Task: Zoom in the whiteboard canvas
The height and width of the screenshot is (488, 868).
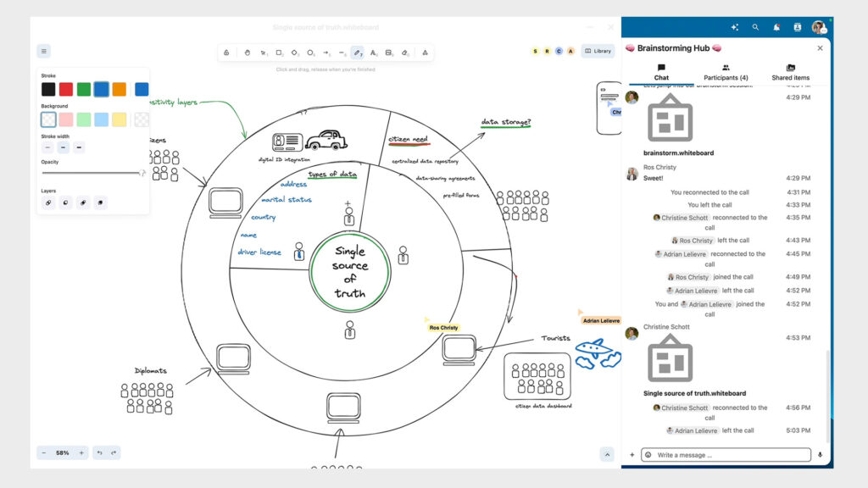Action: point(81,452)
